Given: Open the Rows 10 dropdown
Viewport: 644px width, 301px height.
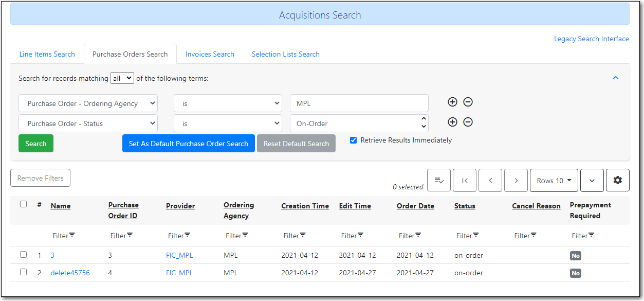Looking at the screenshot, I should 554,180.
